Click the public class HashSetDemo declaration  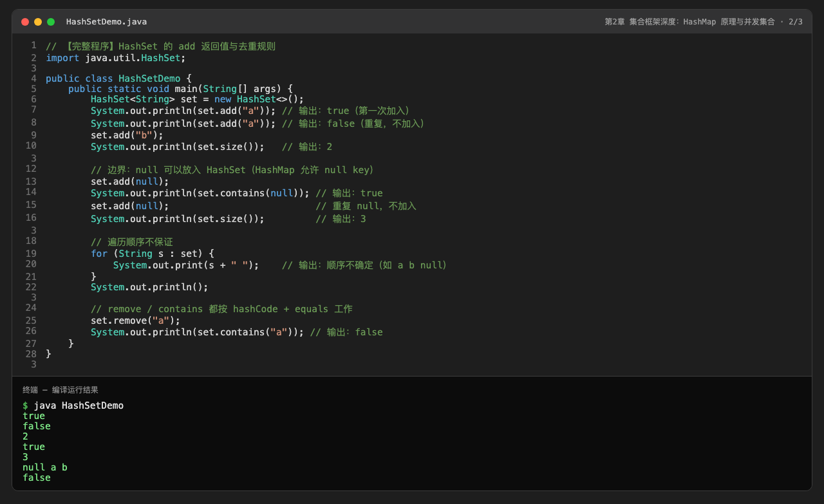[x=119, y=79]
